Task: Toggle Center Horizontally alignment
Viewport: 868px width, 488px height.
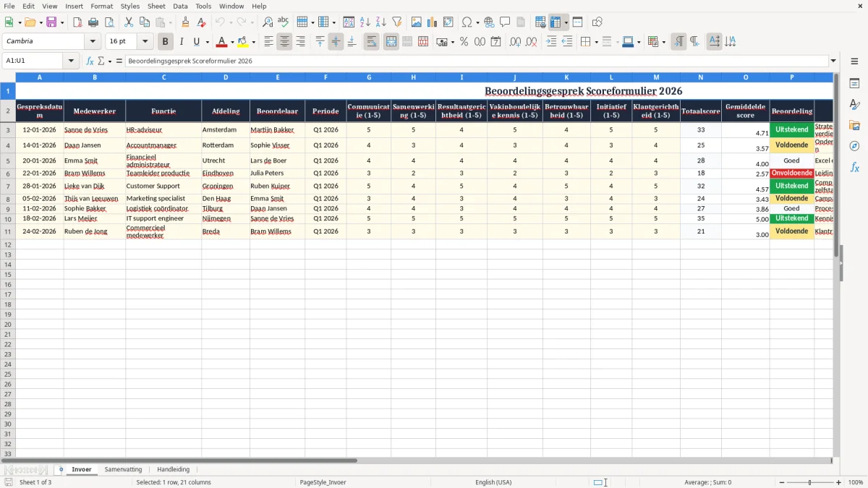Action: point(284,42)
